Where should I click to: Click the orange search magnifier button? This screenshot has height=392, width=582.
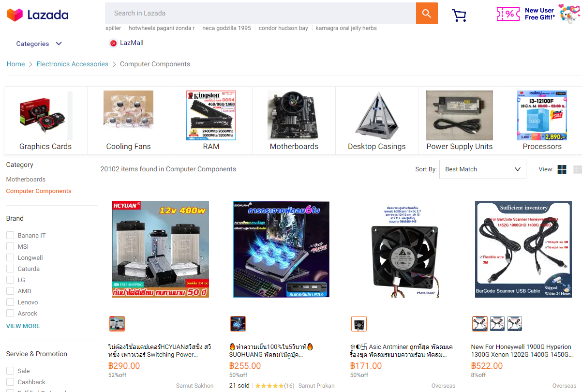[x=427, y=14]
